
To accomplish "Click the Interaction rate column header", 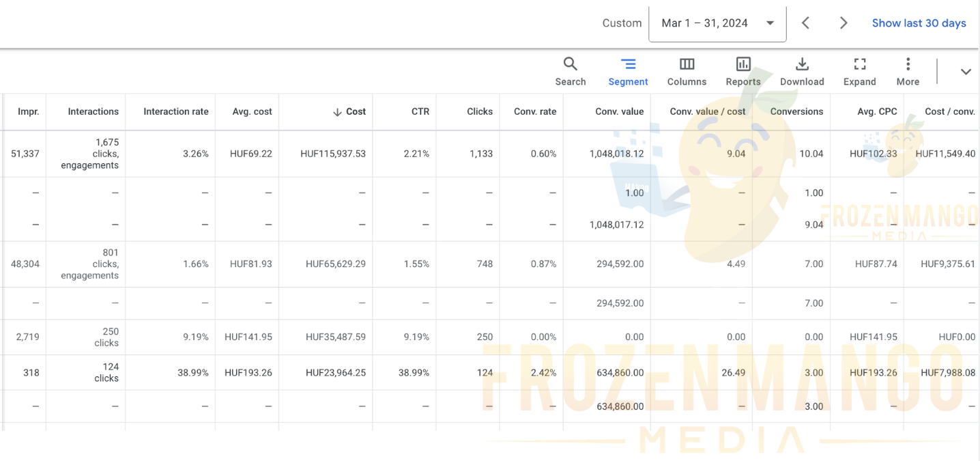I will 175,111.
